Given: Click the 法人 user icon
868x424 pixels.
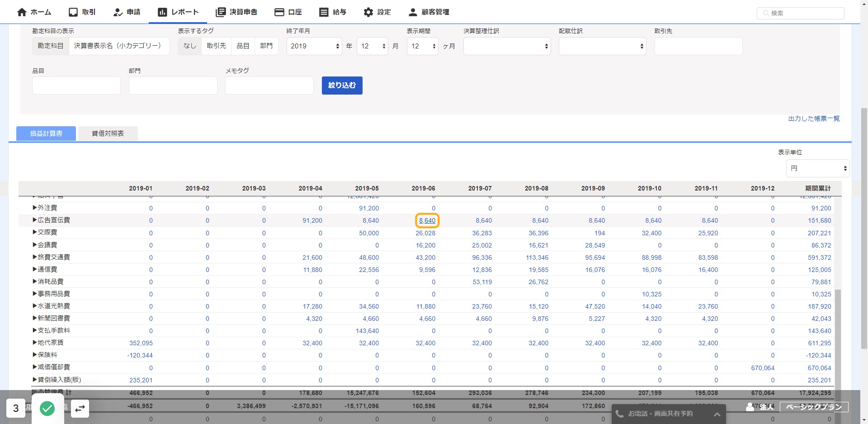Looking at the screenshot, I should [750, 407].
